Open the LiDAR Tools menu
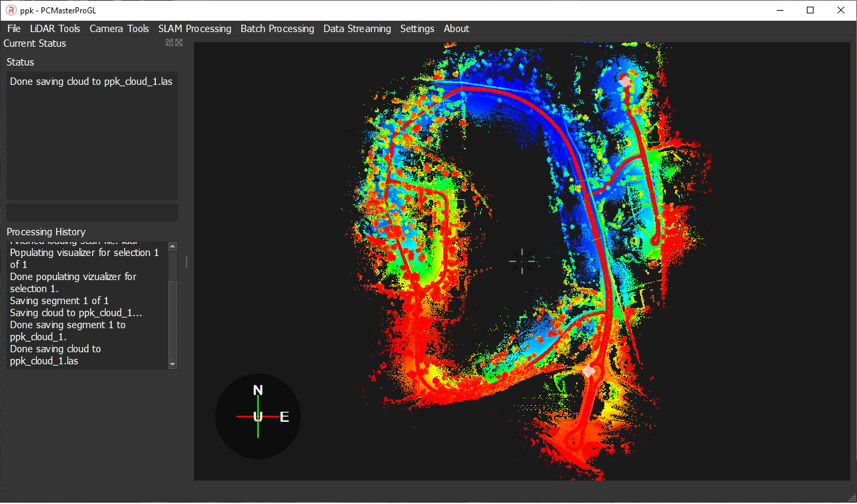Image resolution: width=857 pixels, height=504 pixels. click(55, 28)
